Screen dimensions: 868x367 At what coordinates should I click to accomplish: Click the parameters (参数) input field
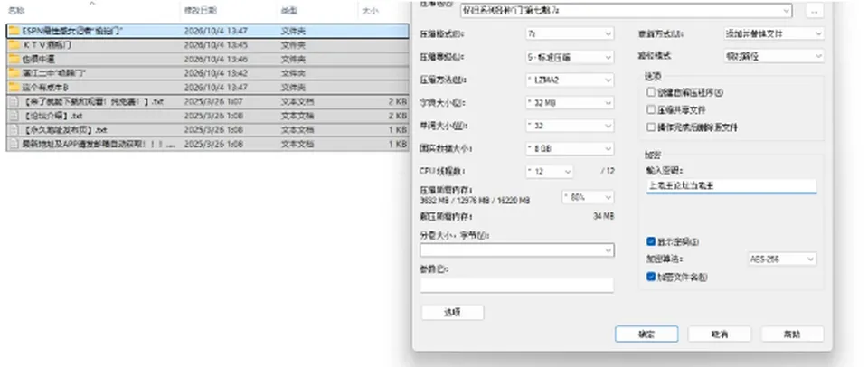pos(516,285)
